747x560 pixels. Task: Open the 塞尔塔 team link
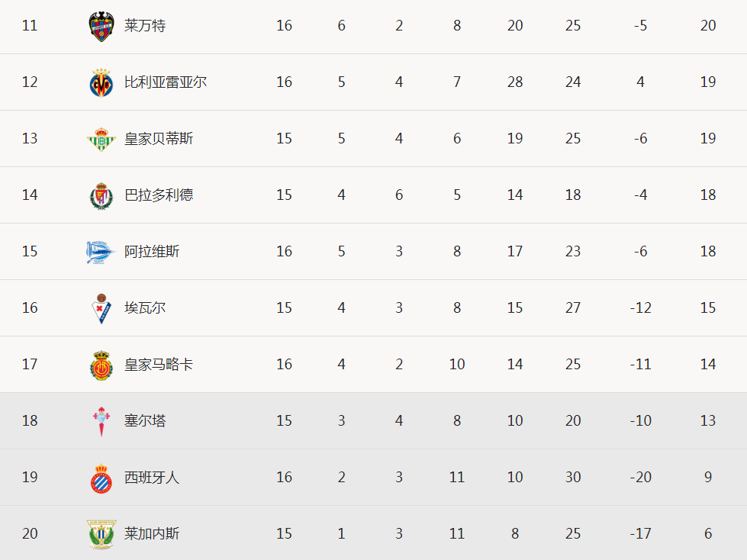pos(145,421)
